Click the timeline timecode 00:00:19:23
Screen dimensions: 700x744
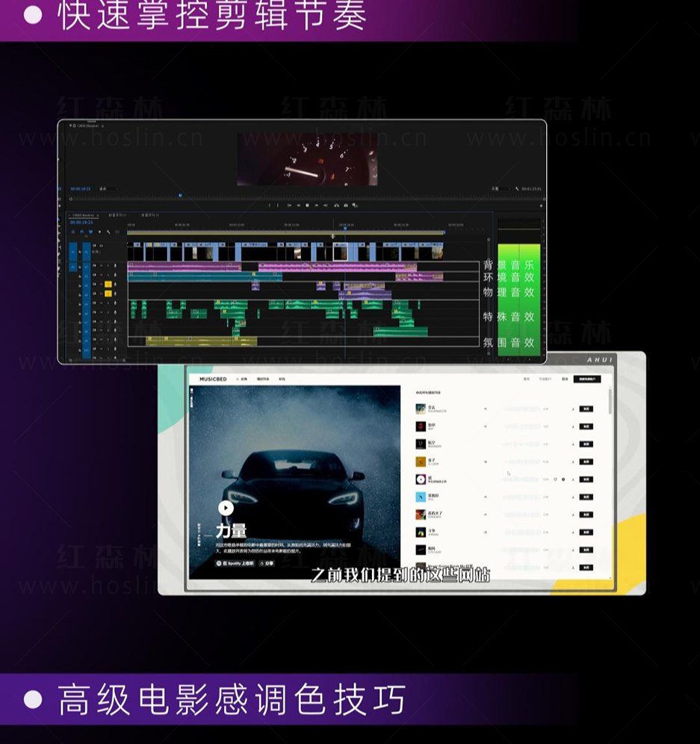[x=81, y=223]
